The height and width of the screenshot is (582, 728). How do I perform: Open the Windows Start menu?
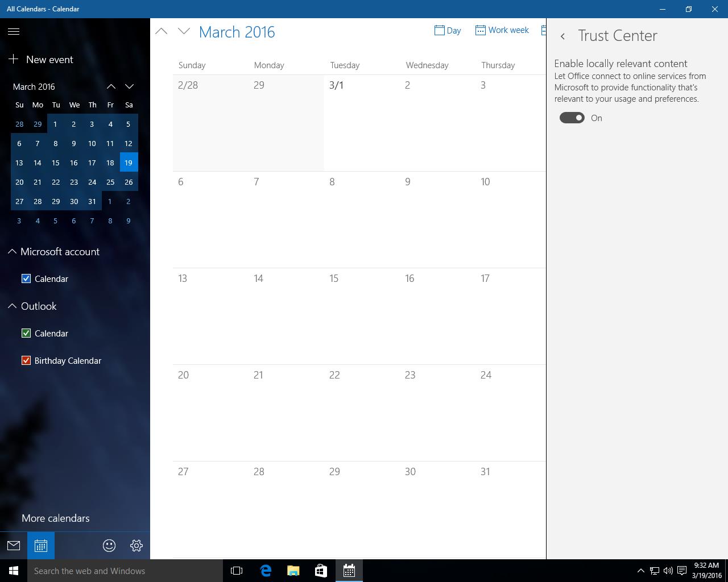tap(14, 571)
